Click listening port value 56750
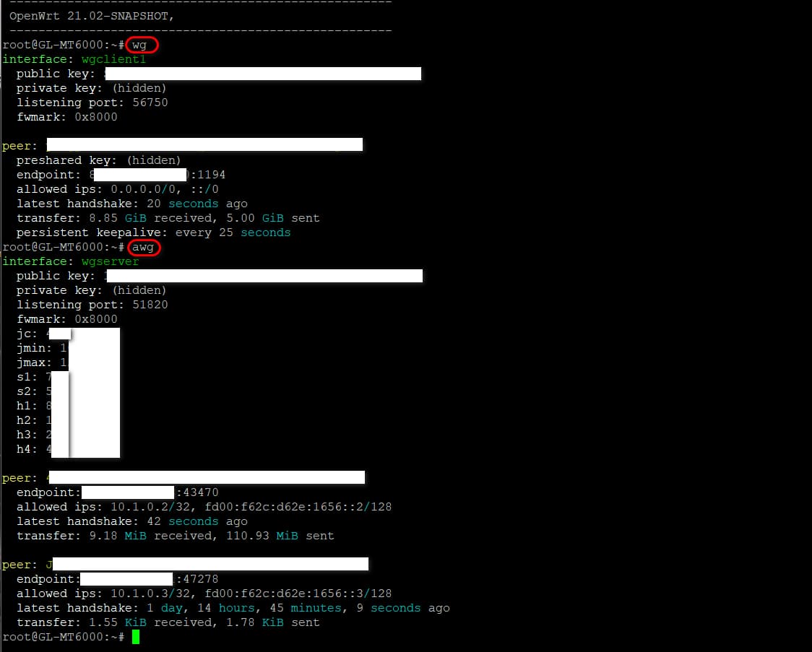This screenshot has width=812, height=652. point(150,103)
